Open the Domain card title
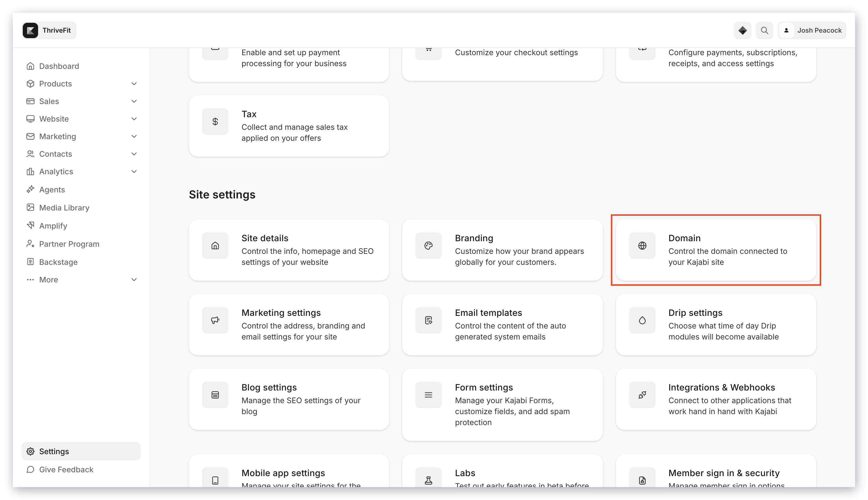 (x=684, y=238)
